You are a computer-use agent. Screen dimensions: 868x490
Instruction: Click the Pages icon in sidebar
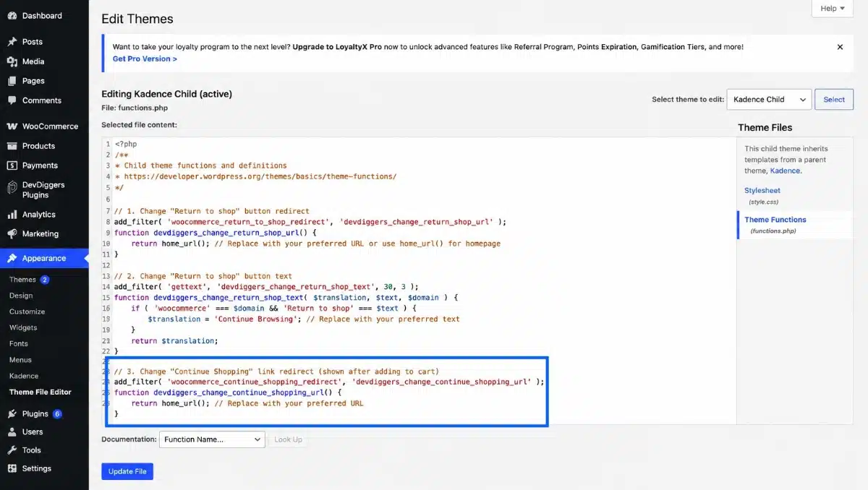[x=12, y=81]
